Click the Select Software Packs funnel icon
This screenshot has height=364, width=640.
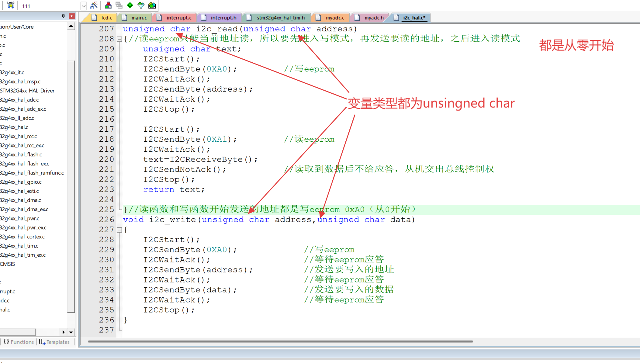tap(141, 5)
